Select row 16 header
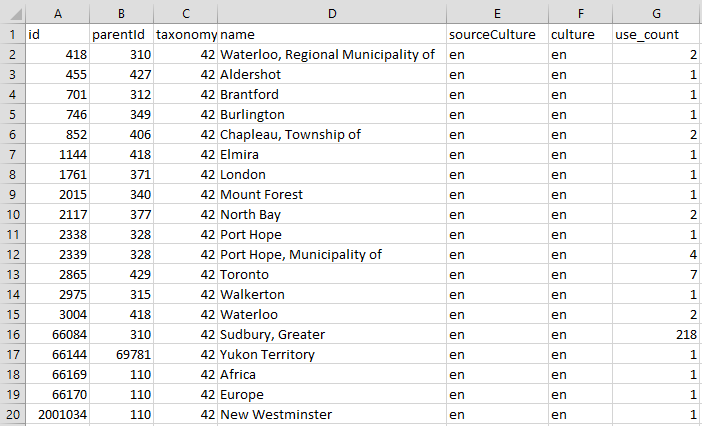 click(x=11, y=335)
